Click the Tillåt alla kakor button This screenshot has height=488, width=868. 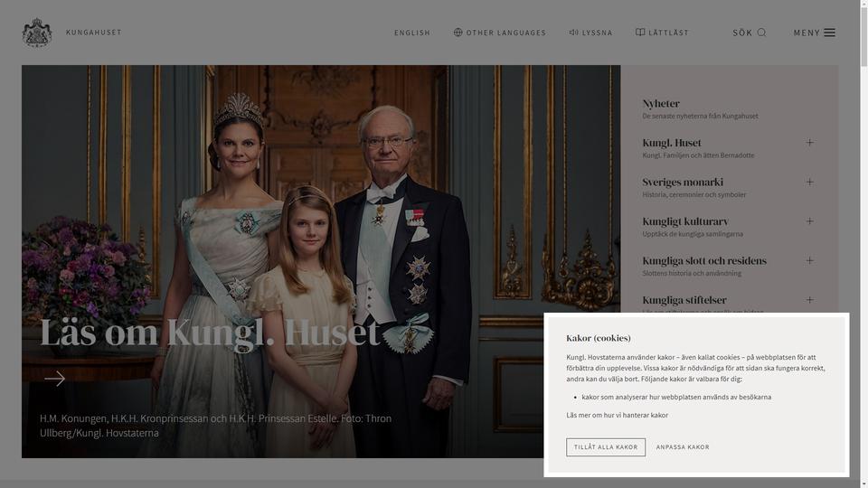point(606,447)
